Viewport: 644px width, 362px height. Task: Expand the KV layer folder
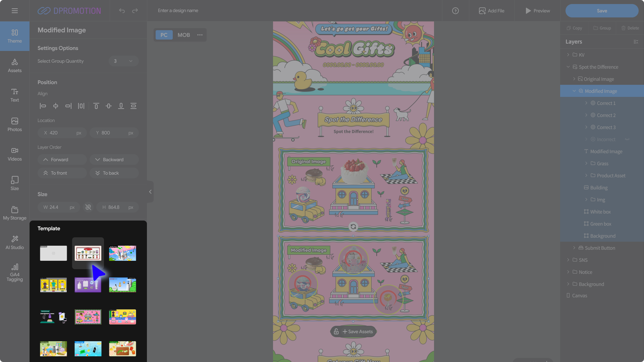(x=568, y=55)
